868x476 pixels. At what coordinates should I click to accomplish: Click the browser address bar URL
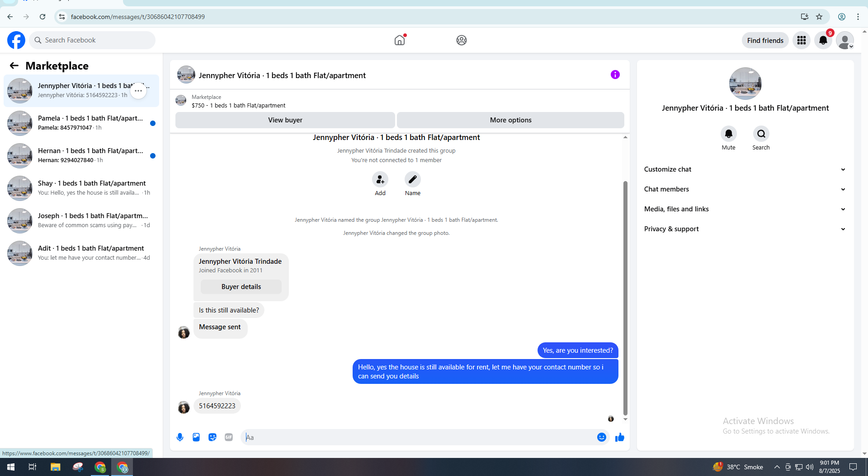[x=138, y=17]
